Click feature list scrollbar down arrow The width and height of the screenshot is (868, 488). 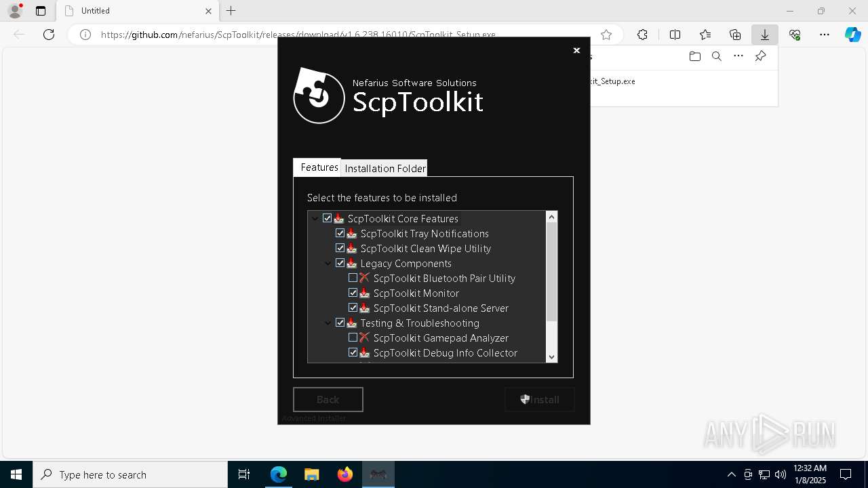pyautogui.click(x=551, y=357)
